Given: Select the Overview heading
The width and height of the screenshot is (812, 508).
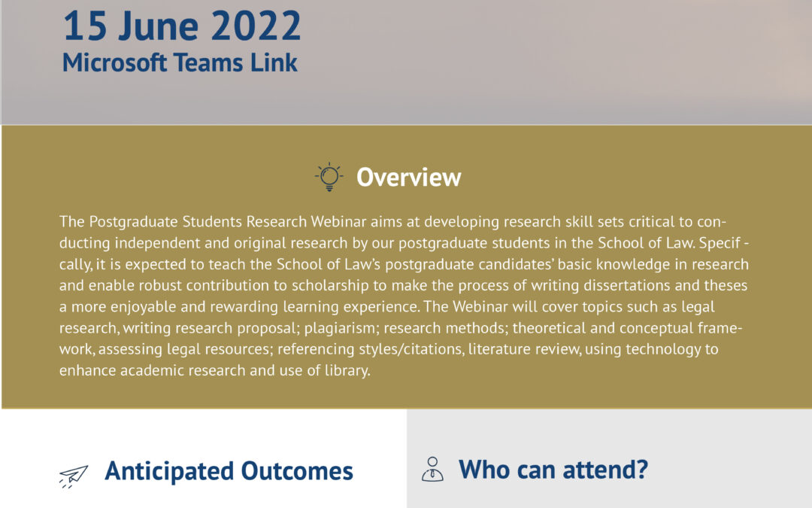Looking at the screenshot, I should click(x=408, y=178).
